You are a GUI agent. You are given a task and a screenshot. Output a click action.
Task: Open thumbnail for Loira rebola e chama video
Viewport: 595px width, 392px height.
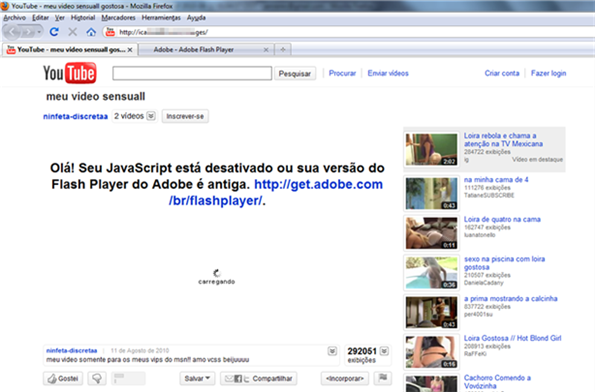click(x=431, y=149)
